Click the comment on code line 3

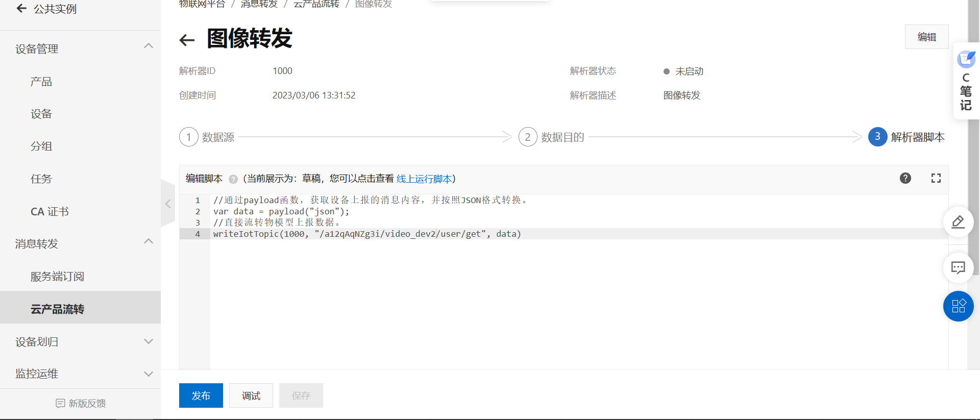click(x=277, y=223)
